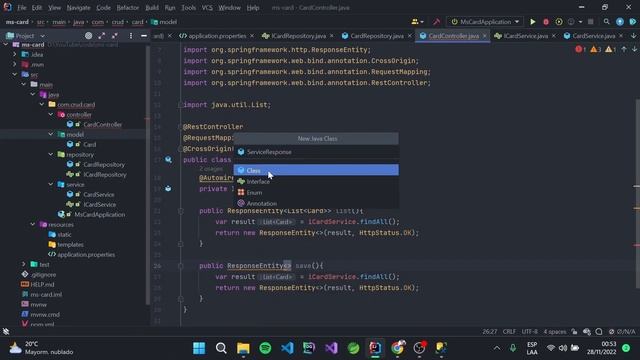Click gutter icon beside public class line
This screenshot has width=640, height=360.
click(168, 160)
